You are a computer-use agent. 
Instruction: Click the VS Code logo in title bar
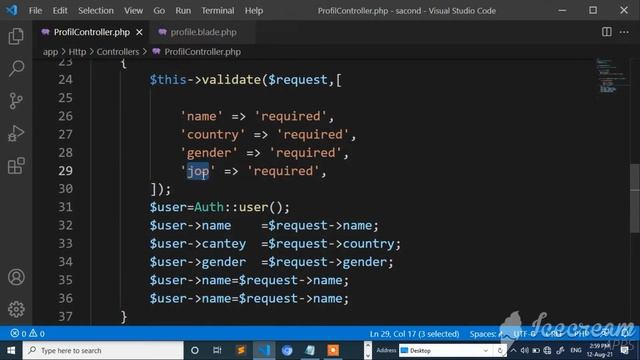[11, 10]
